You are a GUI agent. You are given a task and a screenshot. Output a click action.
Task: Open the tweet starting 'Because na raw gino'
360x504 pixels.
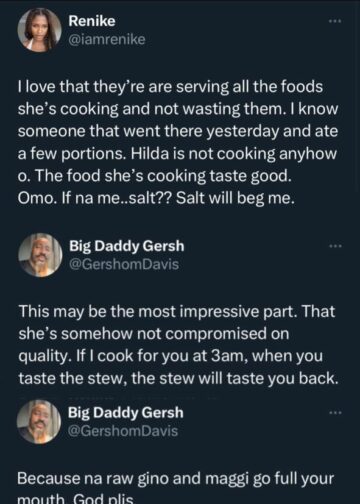[175, 487]
